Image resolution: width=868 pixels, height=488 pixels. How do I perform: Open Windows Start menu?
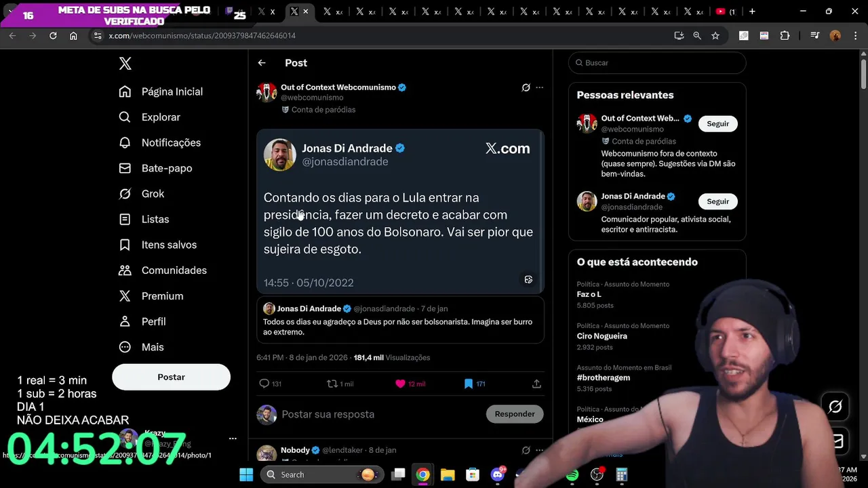246,474
